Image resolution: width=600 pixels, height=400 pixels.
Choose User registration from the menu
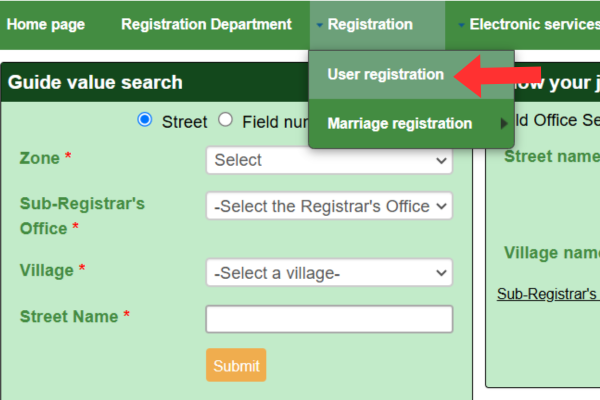pos(386,75)
